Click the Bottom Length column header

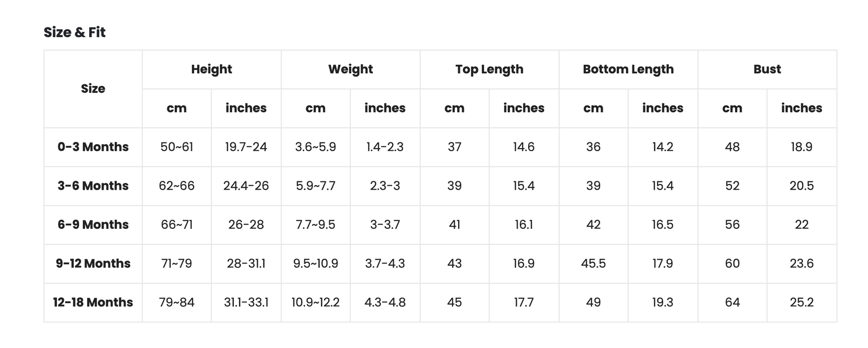[x=628, y=70]
